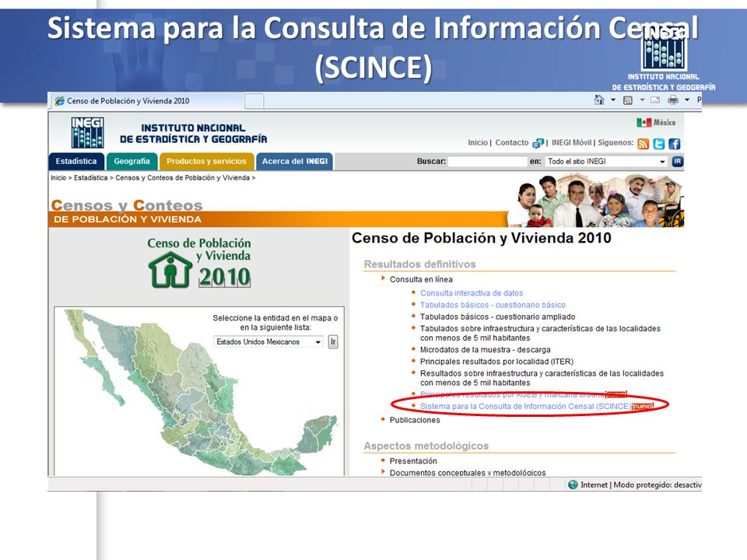
Task: Open the Geografía tab
Action: (132, 162)
